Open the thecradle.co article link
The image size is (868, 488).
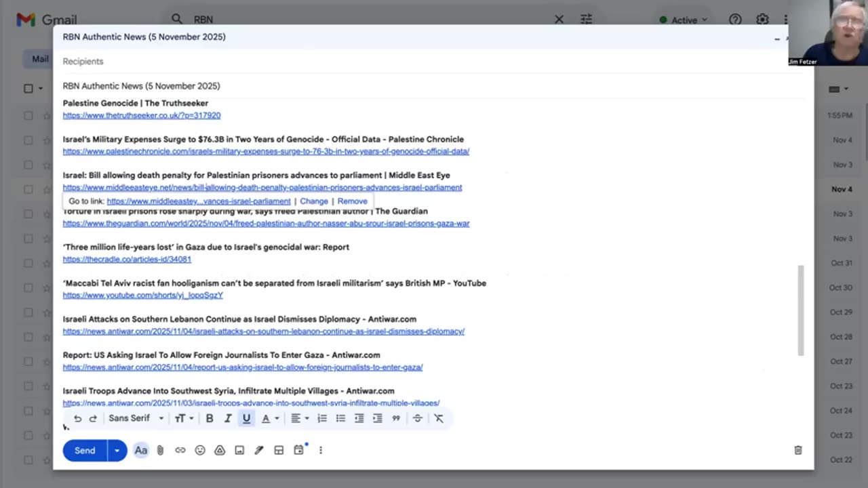click(x=127, y=259)
